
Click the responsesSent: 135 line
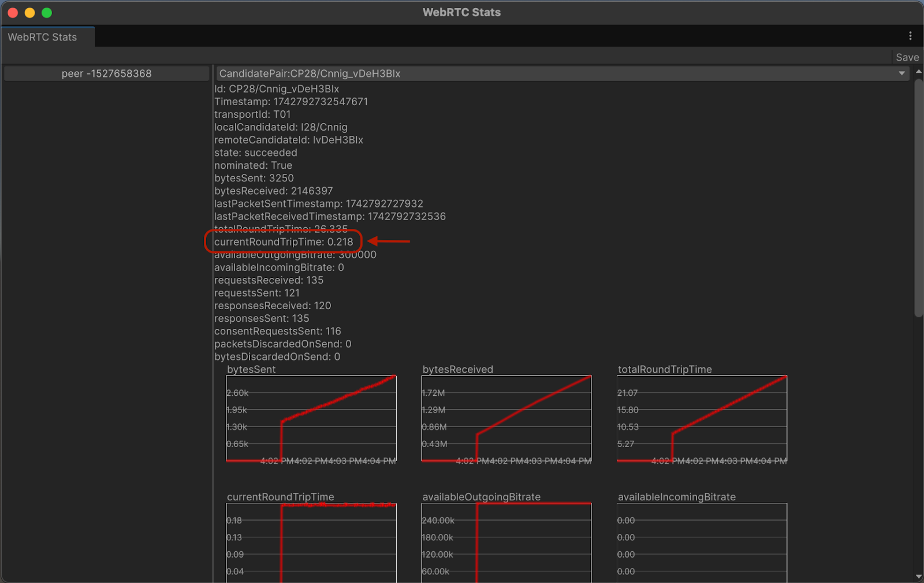pyautogui.click(x=262, y=318)
